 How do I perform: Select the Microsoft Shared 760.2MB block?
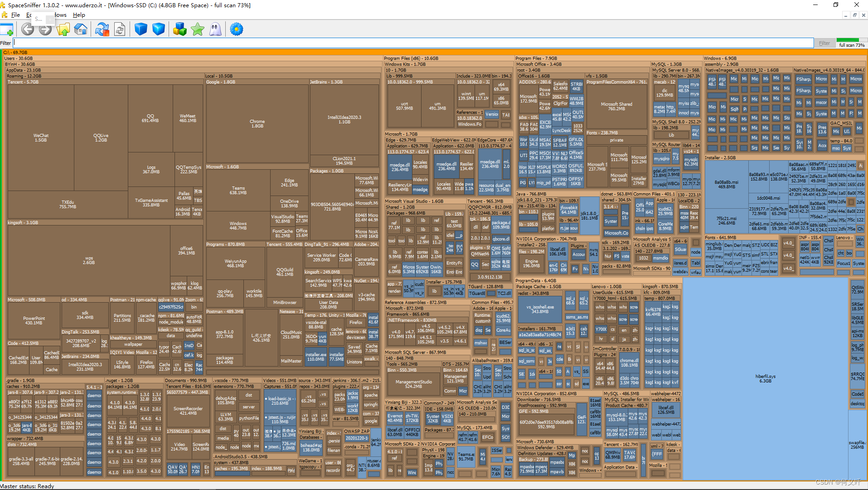616,107
